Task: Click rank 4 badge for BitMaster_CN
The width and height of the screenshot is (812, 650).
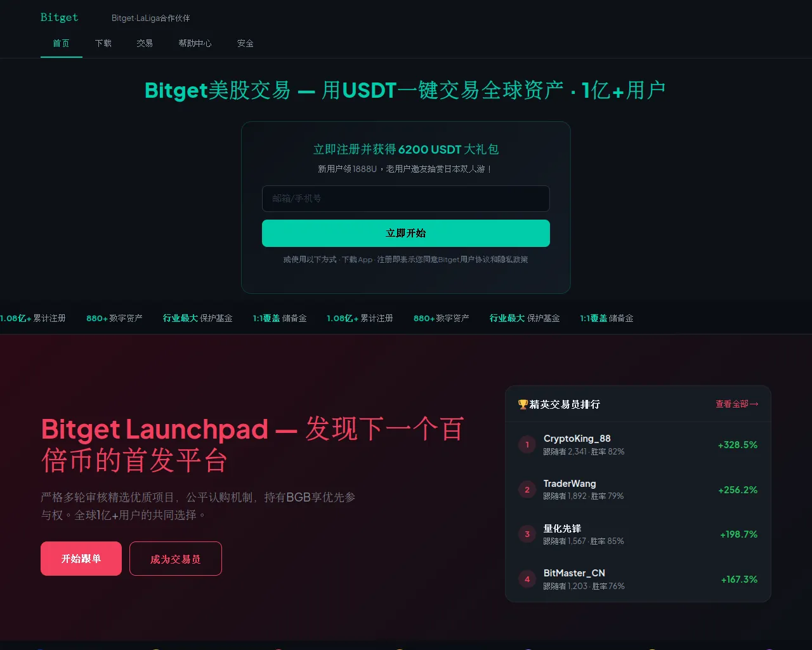Action: tap(527, 580)
